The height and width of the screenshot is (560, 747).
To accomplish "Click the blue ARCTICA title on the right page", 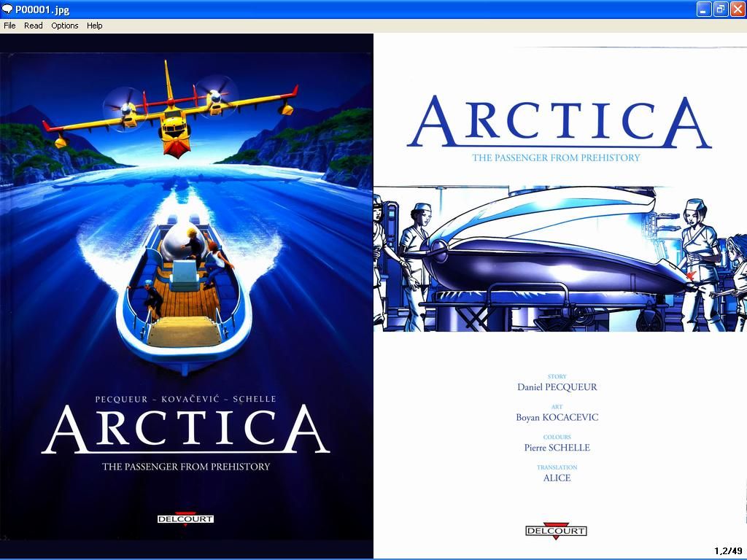I will pos(560,122).
